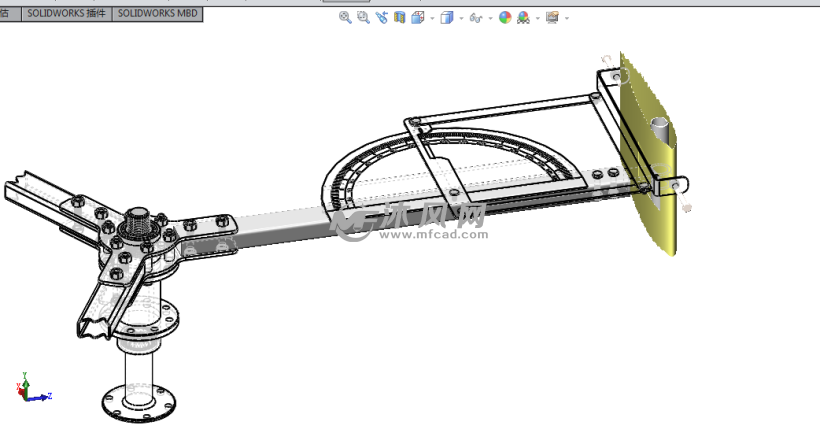Click the XYZ orientation triad
This screenshot has width=820, height=444.
click(x=33, y=388)
